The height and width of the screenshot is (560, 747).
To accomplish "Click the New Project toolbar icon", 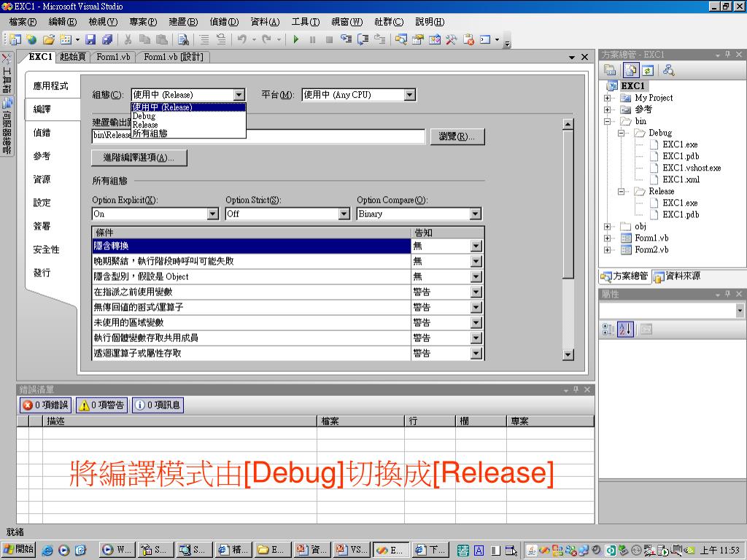I will point(16,39).
